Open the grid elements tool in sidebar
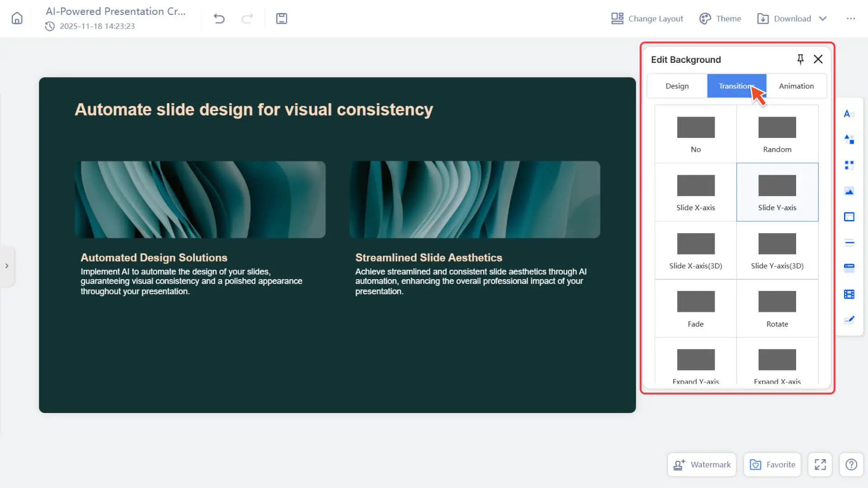The height and width of the screenshot is (488, 868). (x=849, y=165)
